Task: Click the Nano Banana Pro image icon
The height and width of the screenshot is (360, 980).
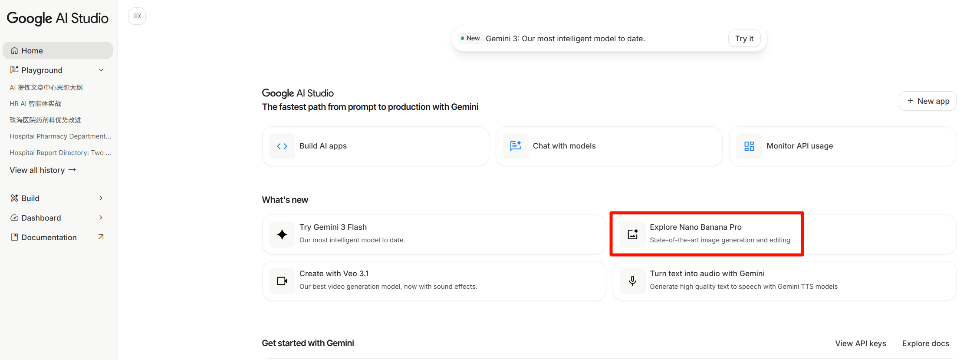Action: coord(633,234)
